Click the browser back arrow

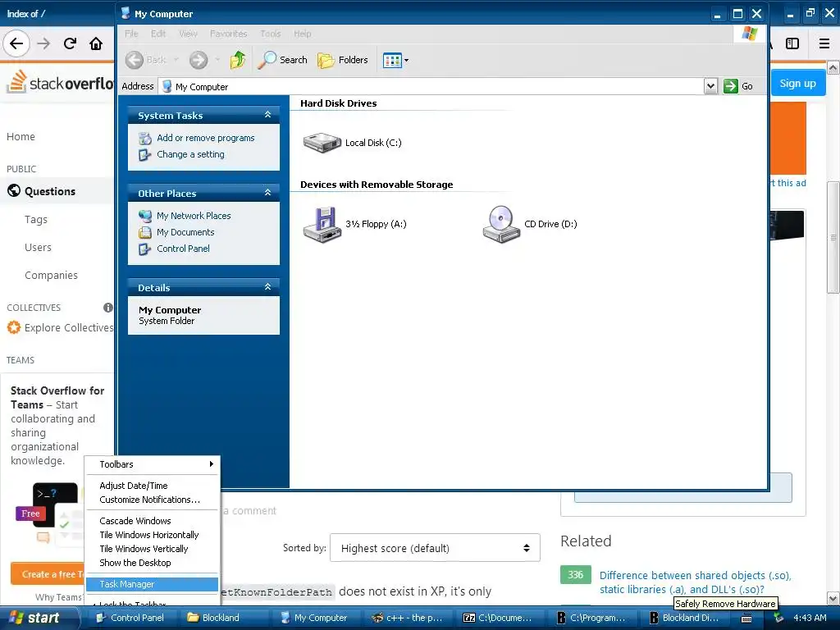pos(16,43)
